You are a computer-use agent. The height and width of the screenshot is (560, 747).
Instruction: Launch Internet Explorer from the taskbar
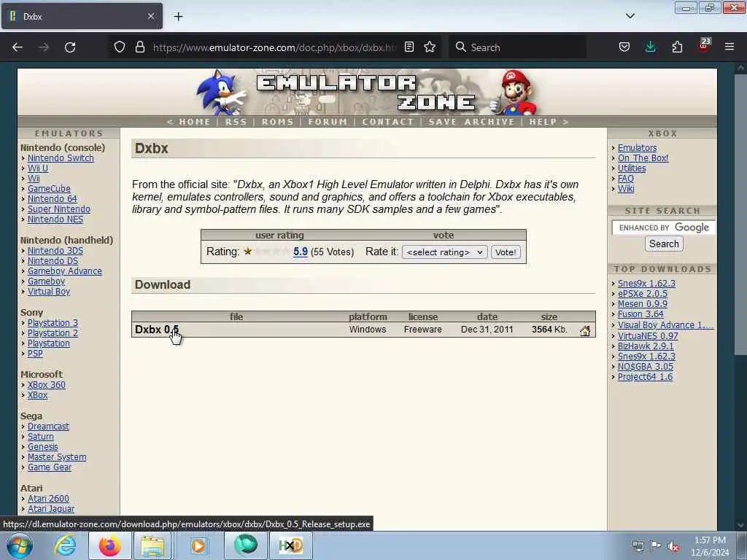pos(64,545)
